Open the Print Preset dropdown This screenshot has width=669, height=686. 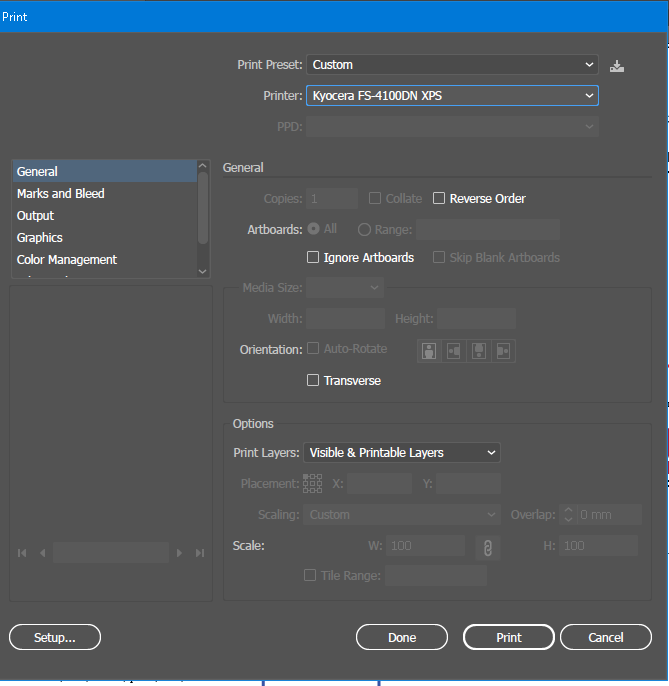click(452, 65)
